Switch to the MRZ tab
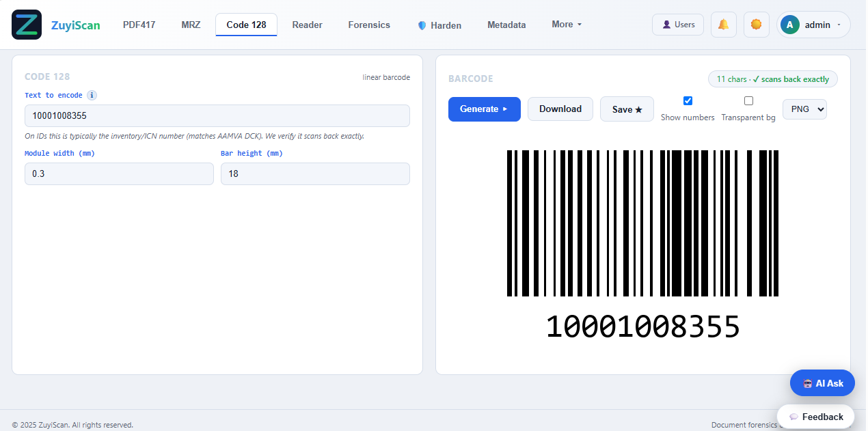Viewport: 868px width, 431px height. [191, 25]
